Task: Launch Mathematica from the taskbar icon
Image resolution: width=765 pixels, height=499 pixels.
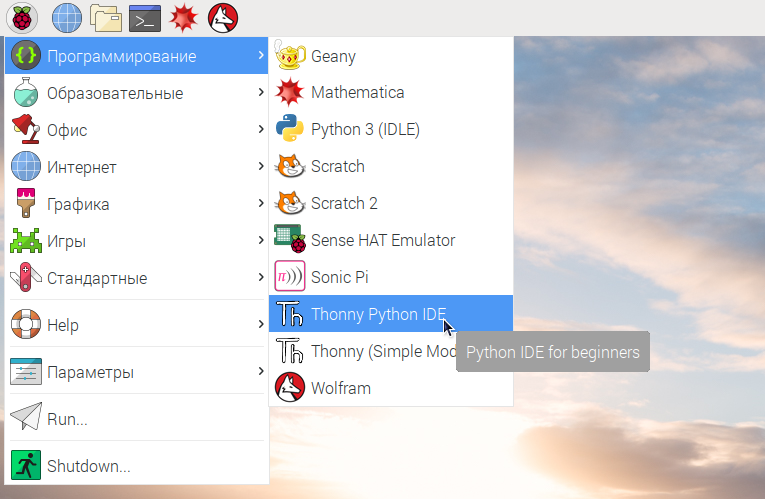Action: (x=183, y=18)
